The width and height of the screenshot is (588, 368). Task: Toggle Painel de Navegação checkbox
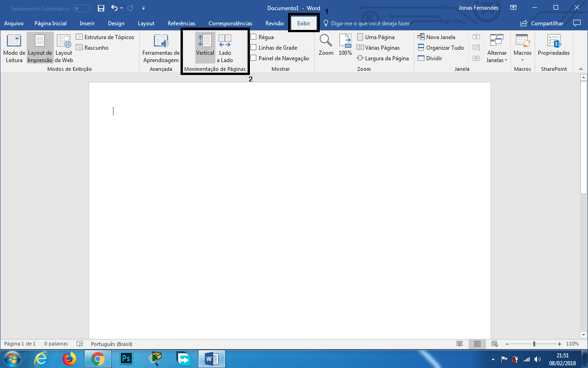(x=254, y=58)
